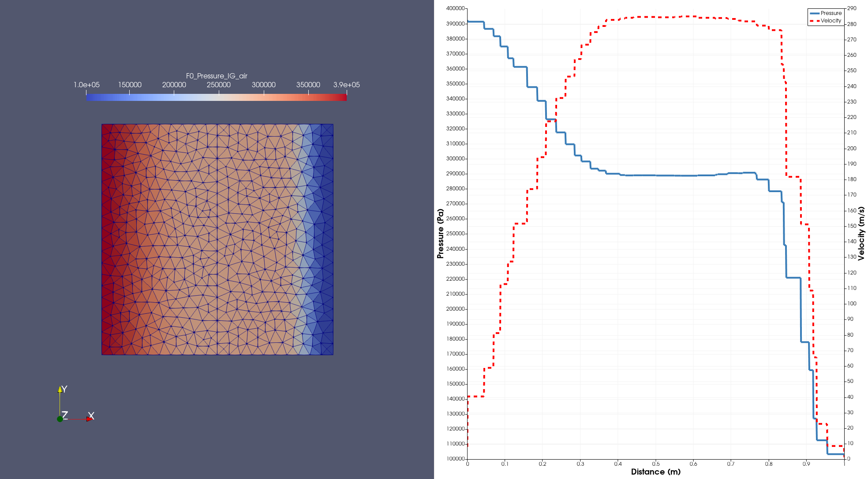Click the Distance (m) axis title
The image size is (868, 479).
pos(655,472)
